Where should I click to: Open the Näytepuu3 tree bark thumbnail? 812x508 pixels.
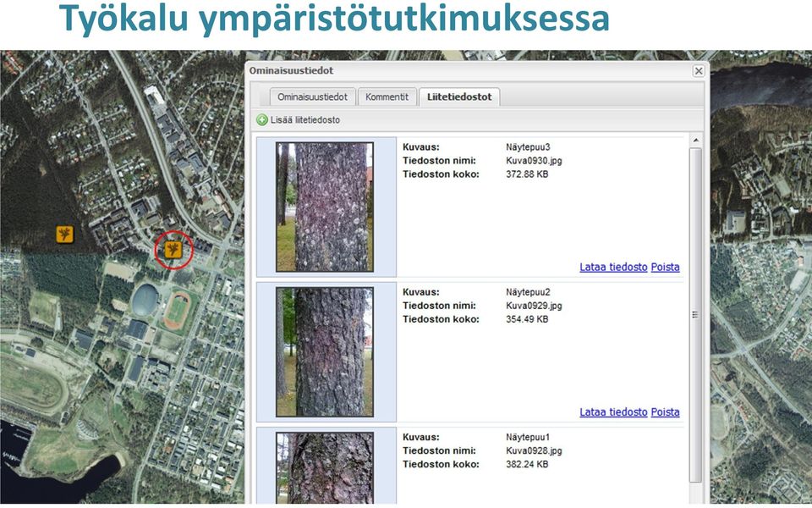tap(325, 207)
